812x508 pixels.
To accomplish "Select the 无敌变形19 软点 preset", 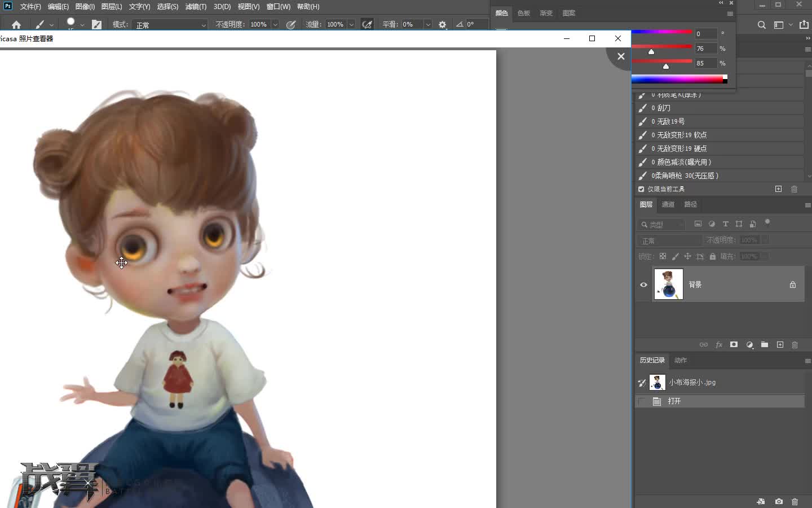I will pyautogui.click(x=720, y=135).
